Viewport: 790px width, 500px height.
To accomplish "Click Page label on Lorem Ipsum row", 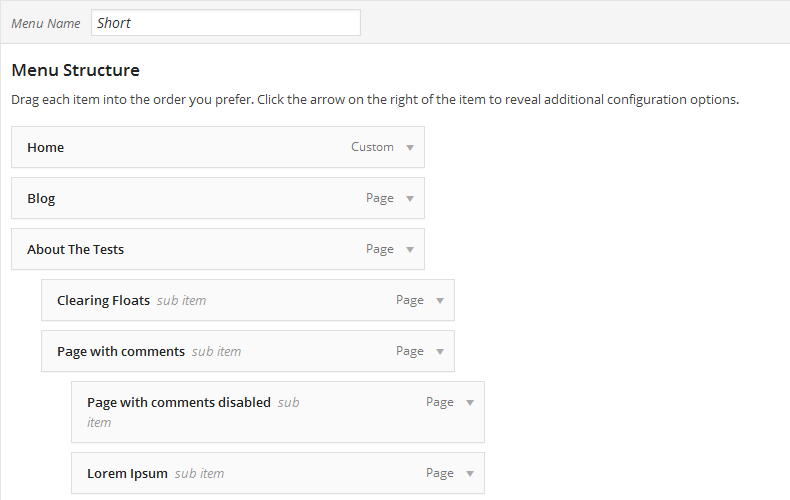I will (440, 473).
